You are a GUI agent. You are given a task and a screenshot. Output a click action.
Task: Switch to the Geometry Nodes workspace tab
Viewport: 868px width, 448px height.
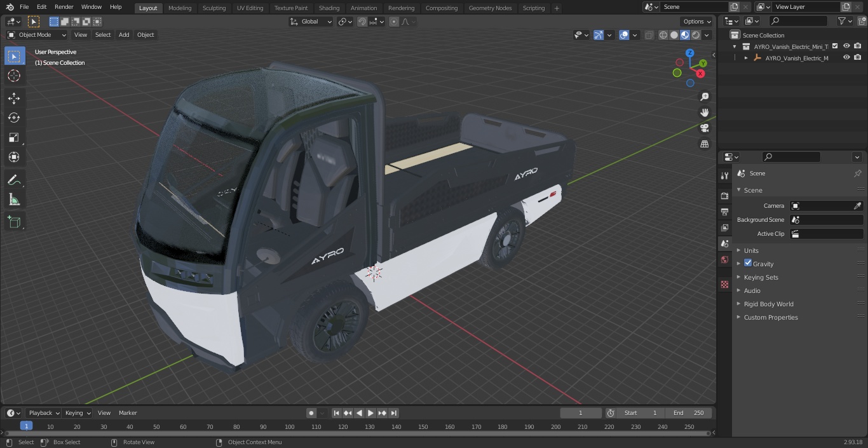click(490, 8)
